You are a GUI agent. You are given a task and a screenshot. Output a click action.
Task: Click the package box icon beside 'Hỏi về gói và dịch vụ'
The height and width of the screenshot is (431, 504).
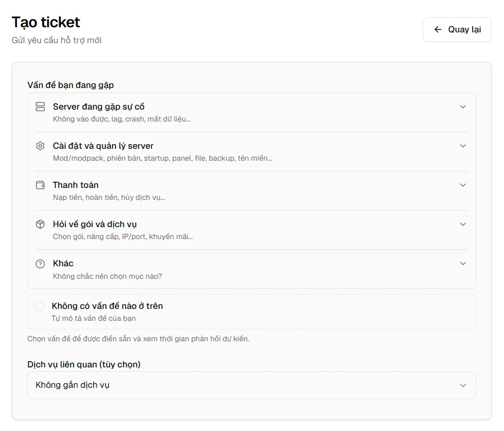click(40, 224)
